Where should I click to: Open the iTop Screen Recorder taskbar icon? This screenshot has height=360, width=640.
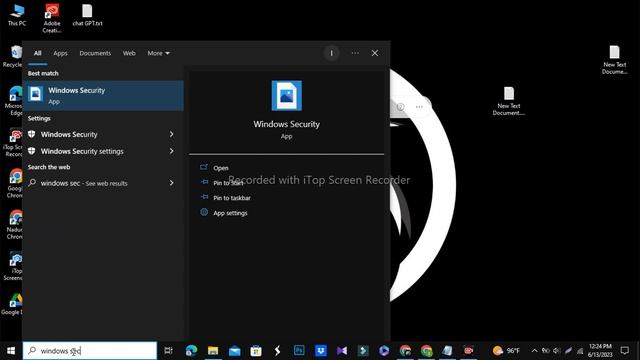pyautogui.click(x=468, y=351)
